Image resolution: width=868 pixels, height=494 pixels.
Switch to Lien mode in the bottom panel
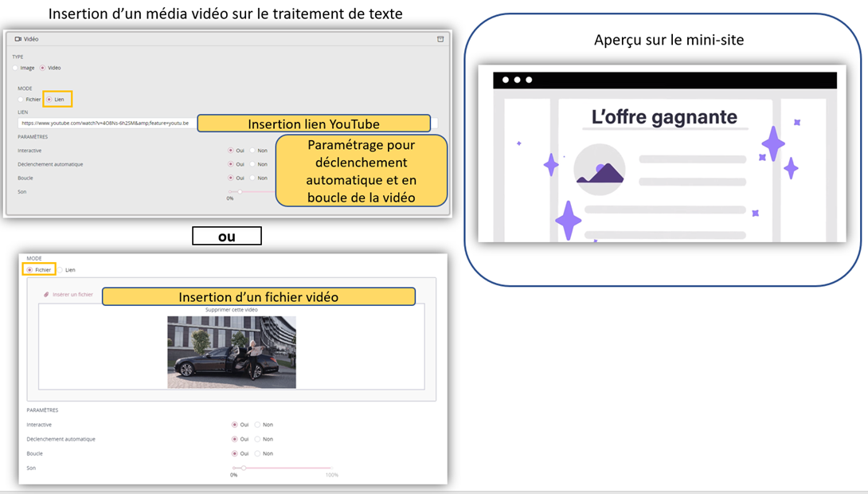tap(60, 270)
